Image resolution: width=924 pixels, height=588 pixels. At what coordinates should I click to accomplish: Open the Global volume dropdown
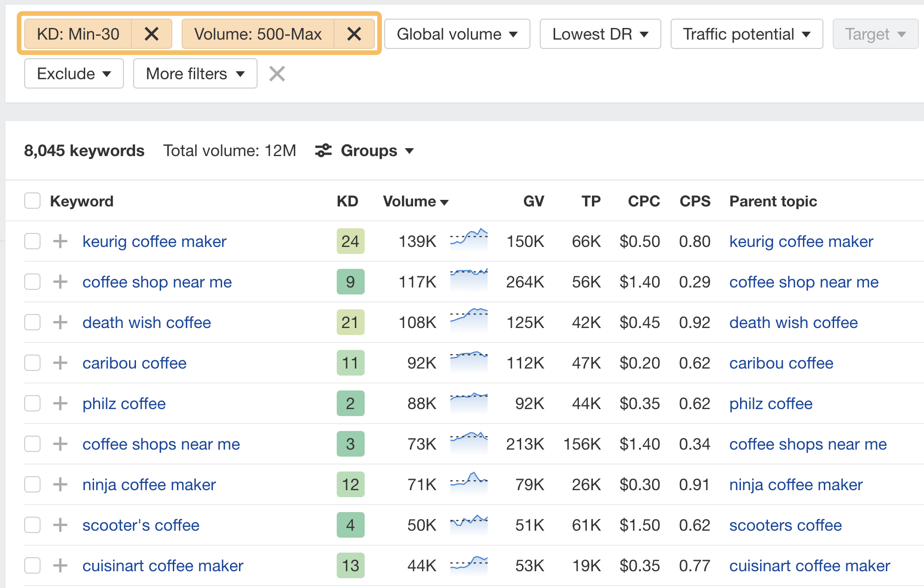coord(456,34)
